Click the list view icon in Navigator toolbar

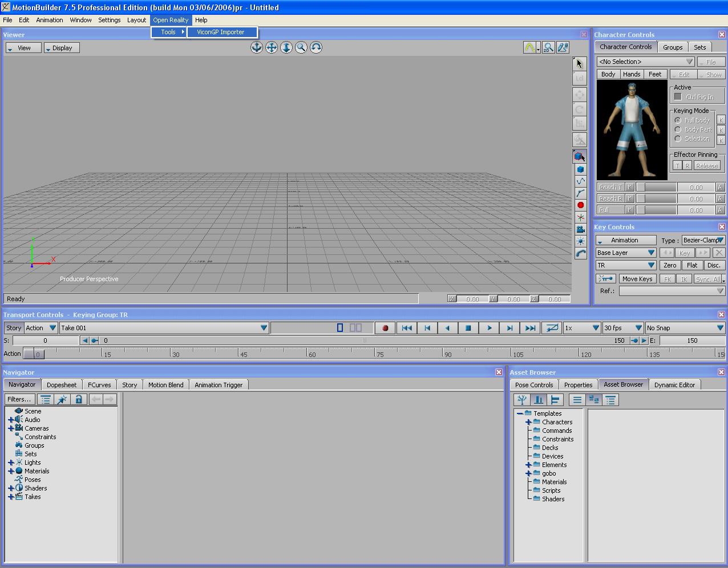pos(46,399)
